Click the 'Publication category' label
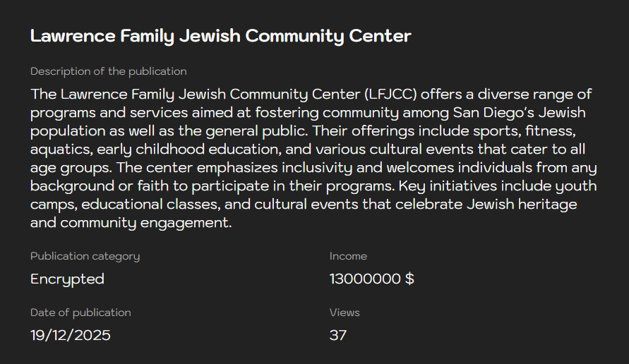 coord(85,256)
